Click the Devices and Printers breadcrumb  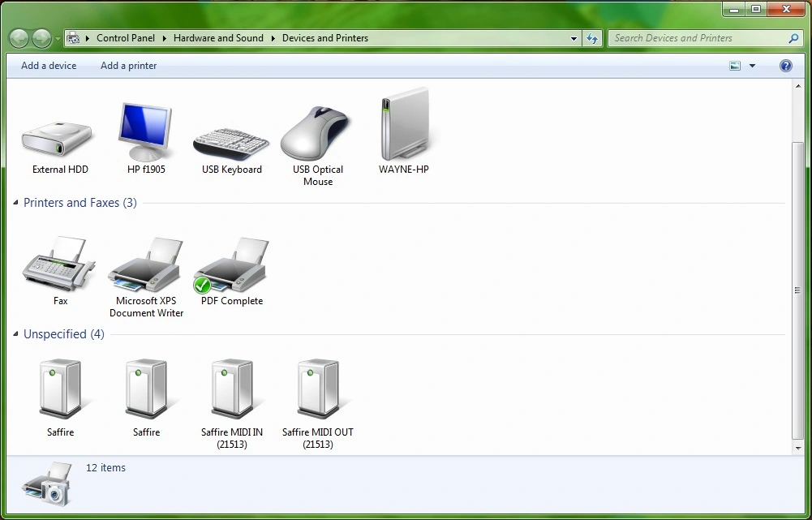click(325, 38)
